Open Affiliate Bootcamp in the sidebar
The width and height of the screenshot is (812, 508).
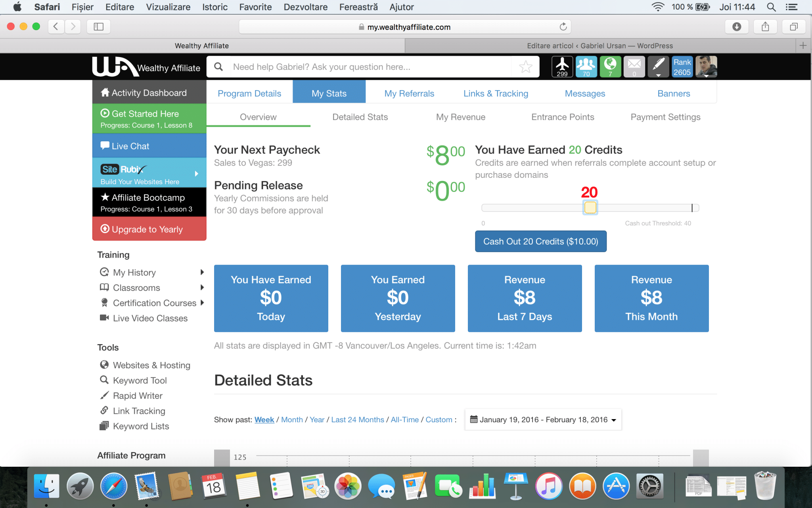tap(149, 202)
